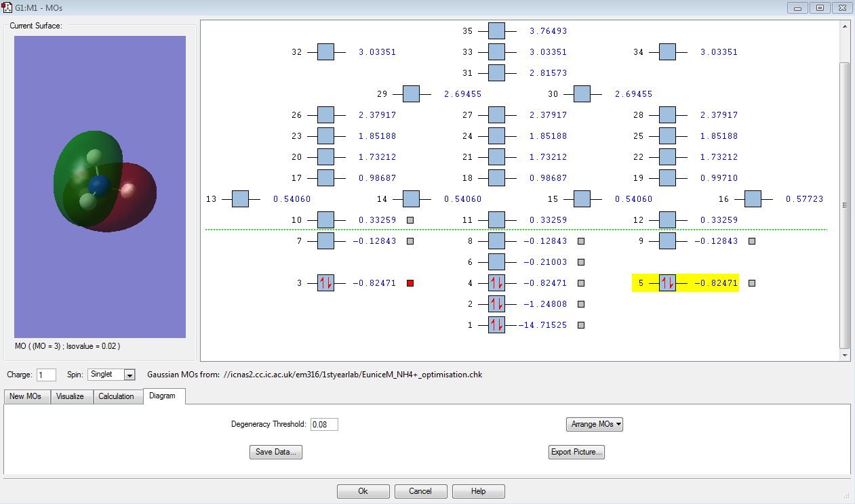Screen dimensions: 855x504
Task: Click the scrollbar down arrow
Action: click(844, 355)
